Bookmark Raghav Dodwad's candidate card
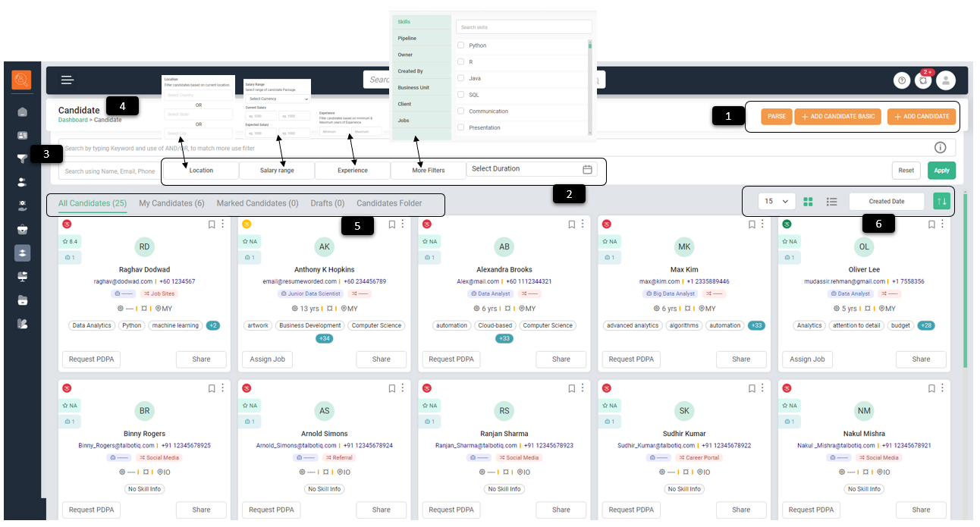Viewport: 980px width, 527px height. click(212, 224)
